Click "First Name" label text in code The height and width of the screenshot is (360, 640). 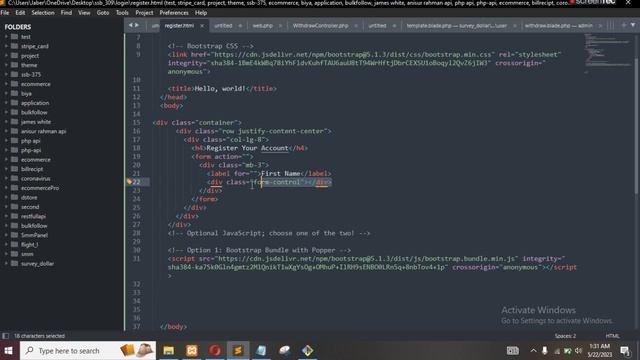(280, 173)
